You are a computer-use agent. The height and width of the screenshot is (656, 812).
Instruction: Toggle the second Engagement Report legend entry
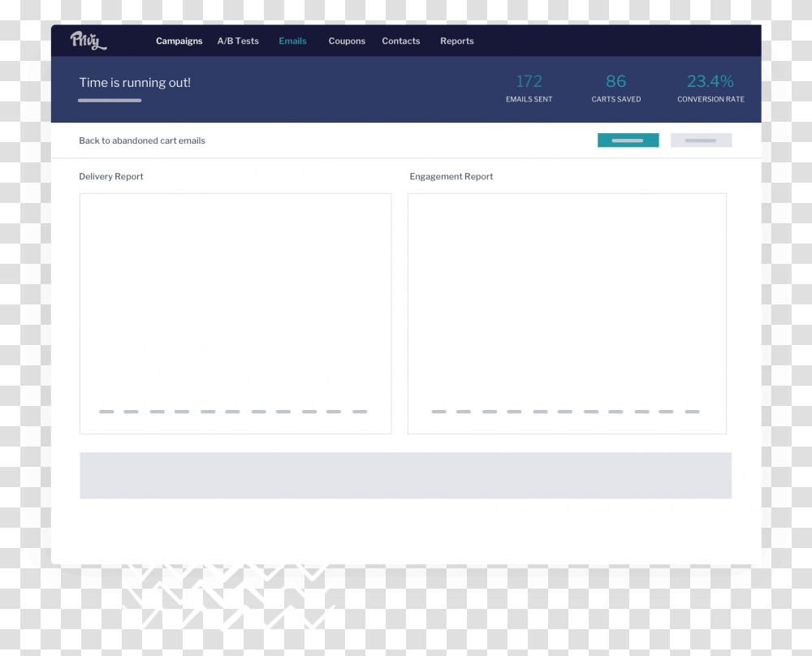pos(463,412)
